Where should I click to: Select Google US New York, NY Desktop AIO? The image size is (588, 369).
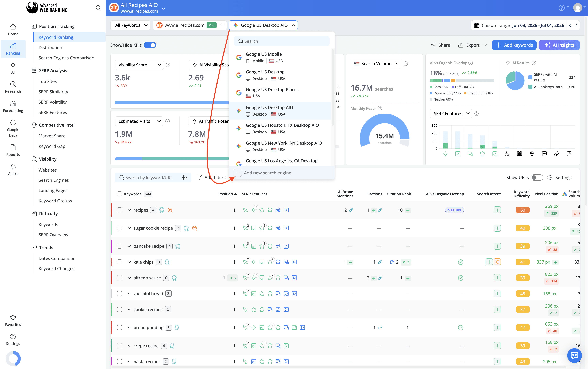pos(280,146)
